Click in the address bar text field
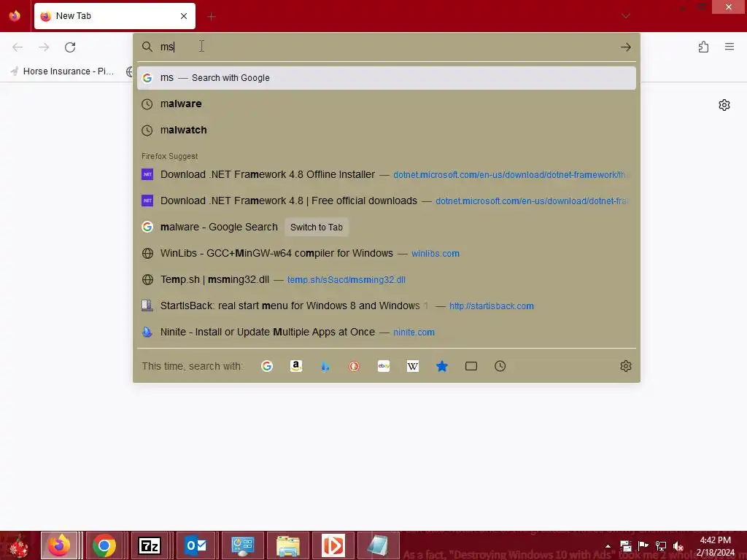The width and height of the screenshot is (747, 560). [386, 47]
